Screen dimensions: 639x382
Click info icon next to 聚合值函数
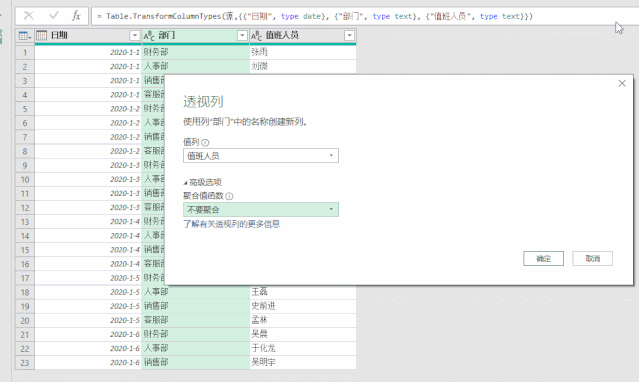pyautogui.click(x=229, y=196)
